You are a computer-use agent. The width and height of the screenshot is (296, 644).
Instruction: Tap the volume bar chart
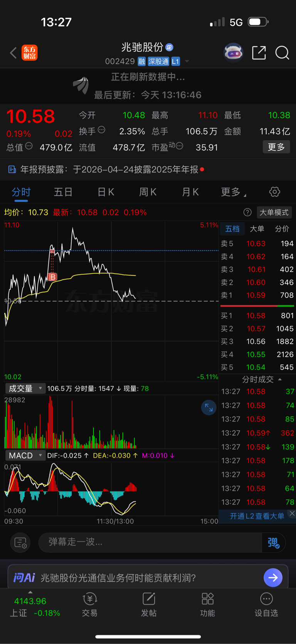tap(111, 422)
